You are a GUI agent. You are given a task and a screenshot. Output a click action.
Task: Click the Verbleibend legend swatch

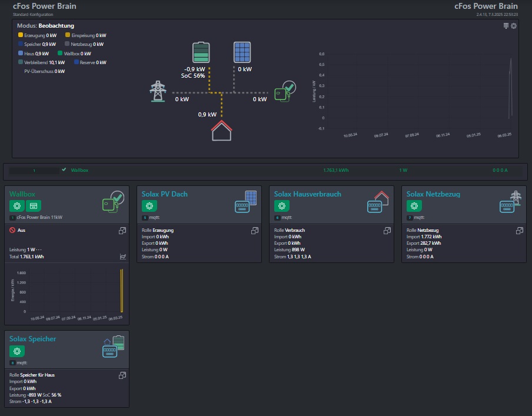point(21,62)
